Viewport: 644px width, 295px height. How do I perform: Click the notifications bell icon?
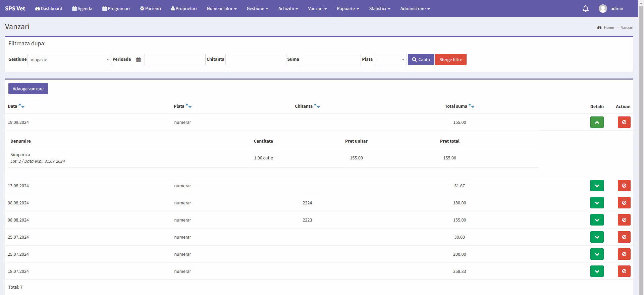click(x=585, y=9)
